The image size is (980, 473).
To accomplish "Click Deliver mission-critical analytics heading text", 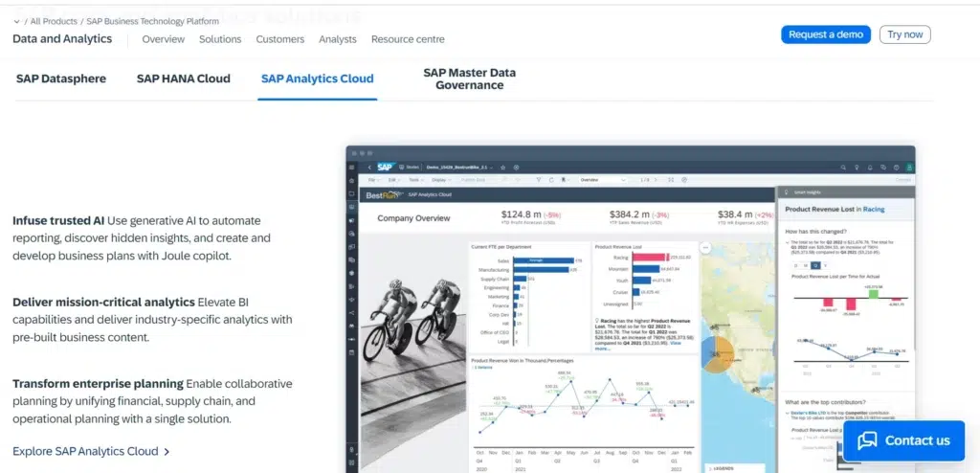I will click(103, 303).
